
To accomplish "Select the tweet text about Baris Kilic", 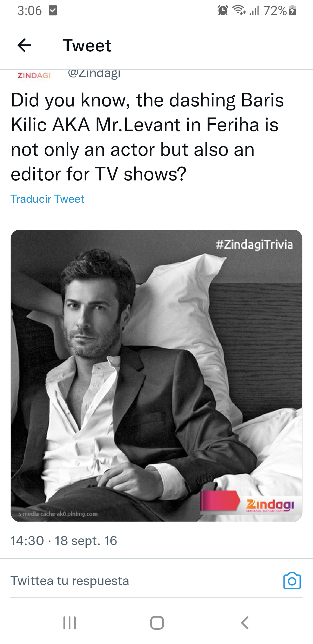I will (x=147, y=137).
